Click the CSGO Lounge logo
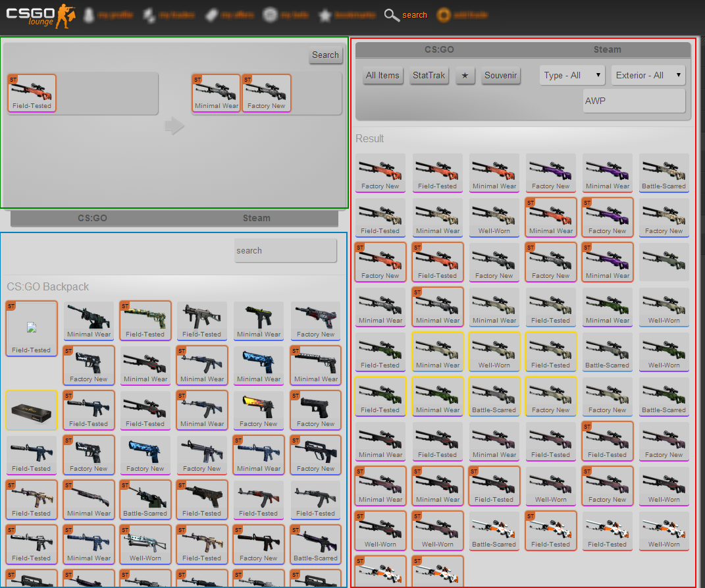This screenshot has width=705, height=588. point(41,15)
